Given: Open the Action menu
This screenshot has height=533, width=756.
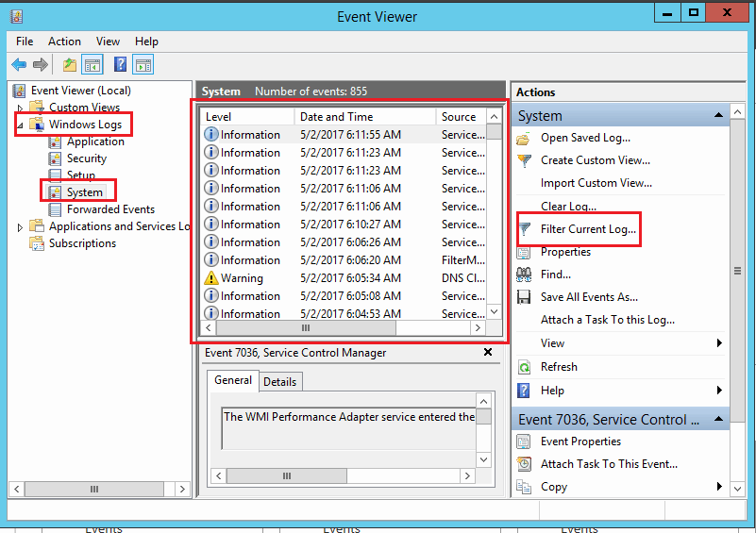Looking at the screenshot, I should pos(64,42).
